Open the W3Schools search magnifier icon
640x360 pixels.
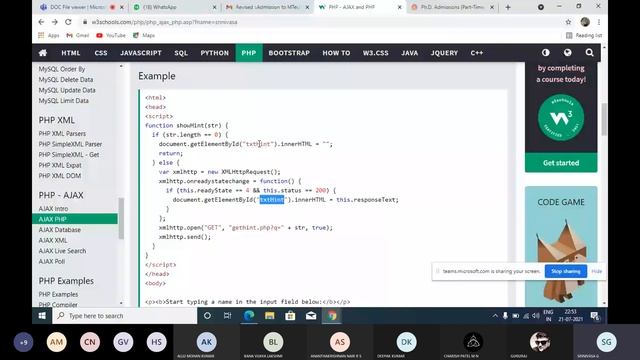589,53
